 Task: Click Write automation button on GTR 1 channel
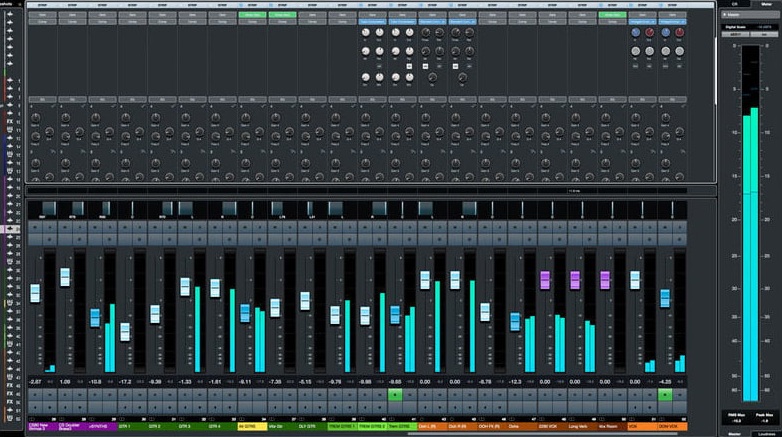140,395
